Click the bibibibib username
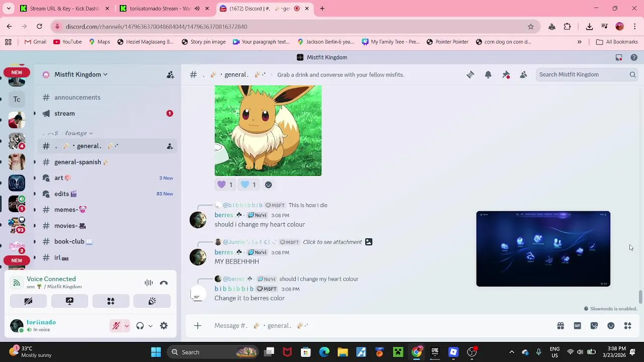Viewport: 644px width, 362px height. (x=234, y=289)
